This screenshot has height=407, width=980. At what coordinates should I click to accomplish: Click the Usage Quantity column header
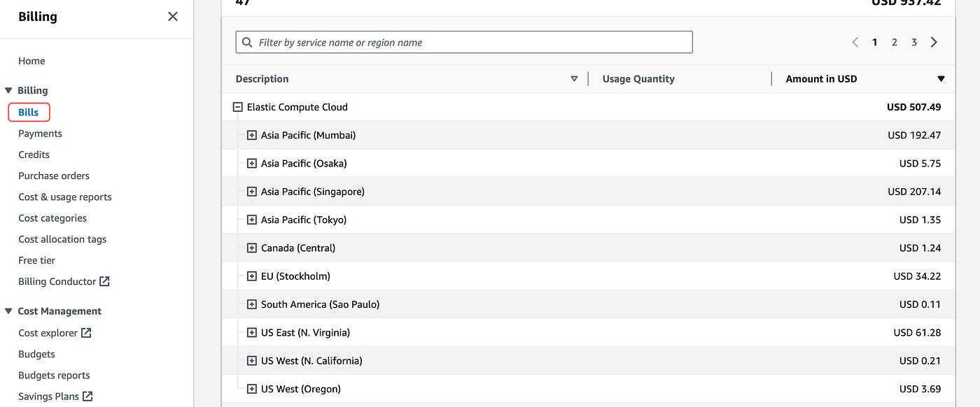click(x=638, y=79)
